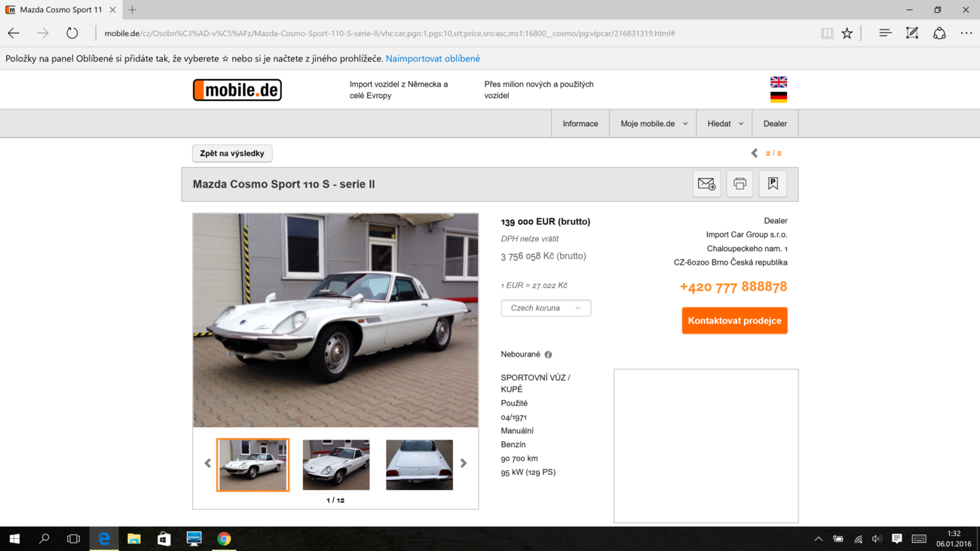Add page to favorites with star icon
This screenshot has height=551, width=980.
point(847,33)
